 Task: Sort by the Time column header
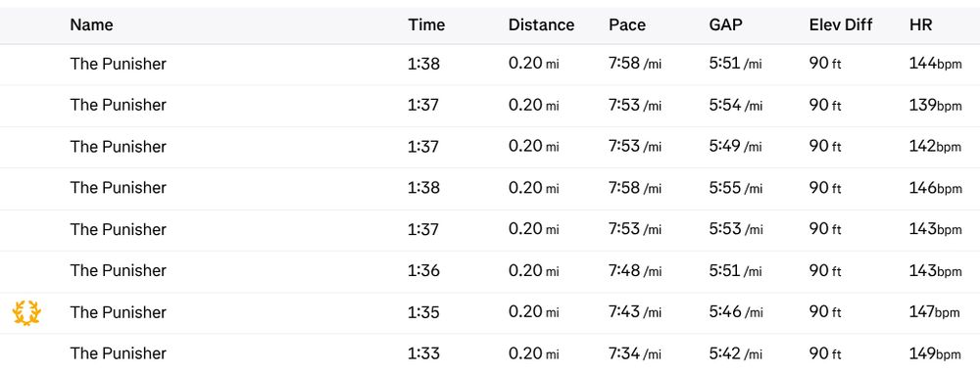tap(426, 25)
